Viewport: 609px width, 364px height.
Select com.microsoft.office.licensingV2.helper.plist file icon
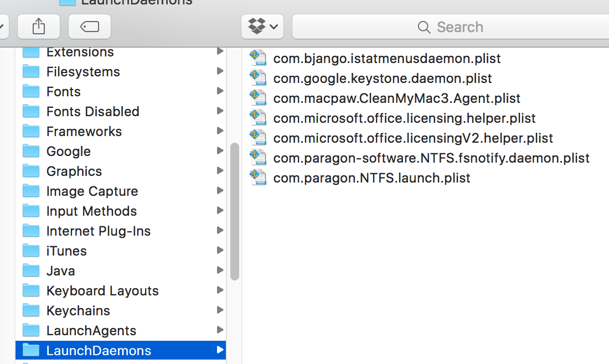point(257,138)
